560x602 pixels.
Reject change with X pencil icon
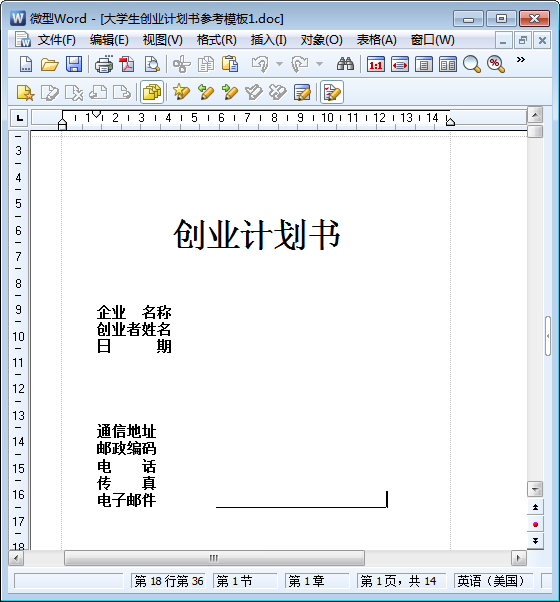(278, 93)
